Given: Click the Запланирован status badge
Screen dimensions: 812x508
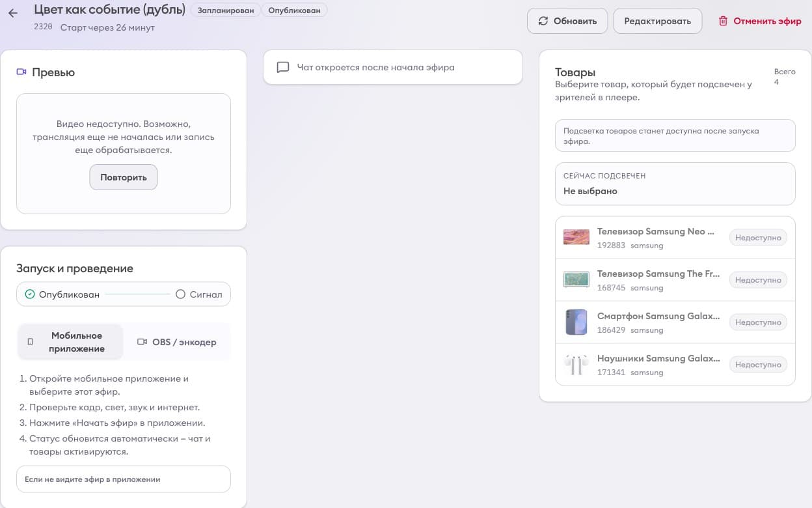Looking at the screenshot, I should [x=225, y=10].
